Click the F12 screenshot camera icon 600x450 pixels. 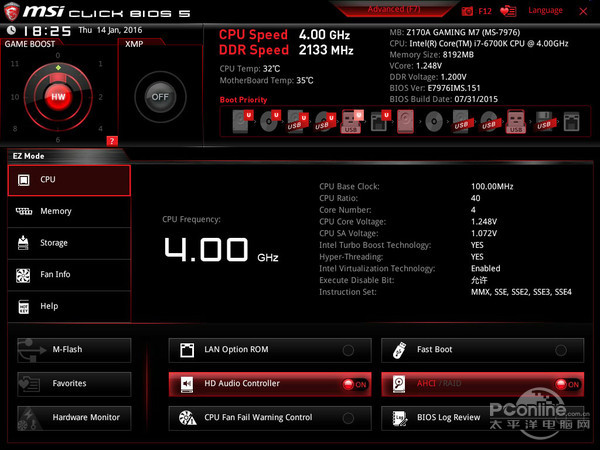click(467, 11)
